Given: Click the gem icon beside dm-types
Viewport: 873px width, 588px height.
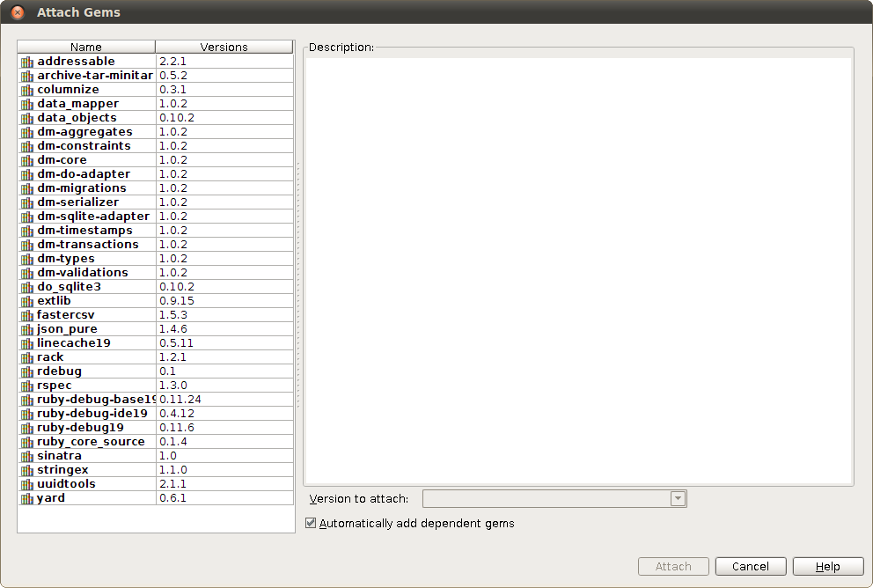Looking at the screenshot, I should tap(27, 259).
